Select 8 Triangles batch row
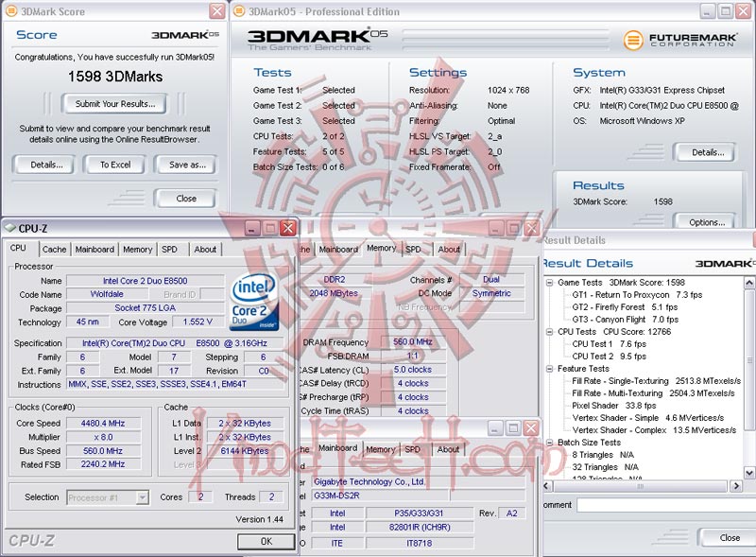The image size is (756, 557). [603, 455]
